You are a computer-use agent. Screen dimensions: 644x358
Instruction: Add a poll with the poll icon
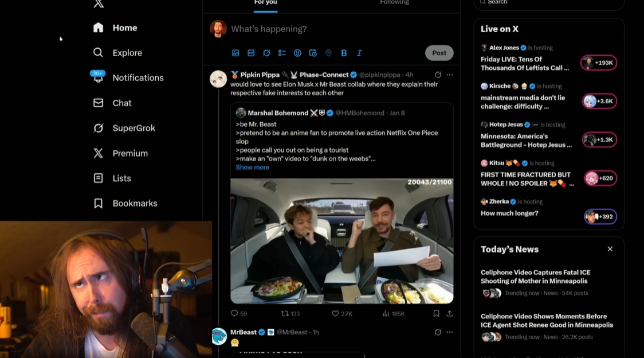[x=282, y=53]
